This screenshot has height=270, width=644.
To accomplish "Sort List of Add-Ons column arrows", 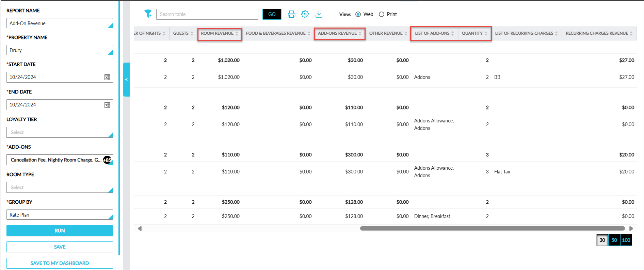I will click(x=453, y=33).
